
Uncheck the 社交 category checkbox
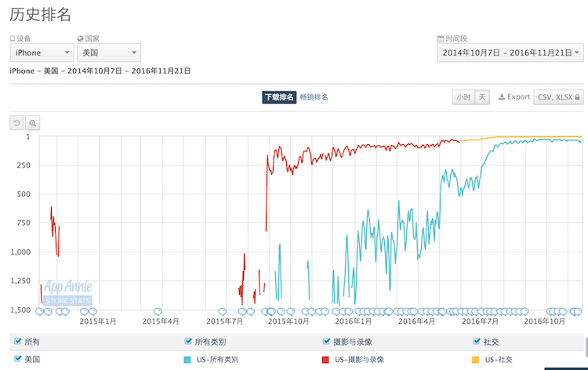(477, 342)
